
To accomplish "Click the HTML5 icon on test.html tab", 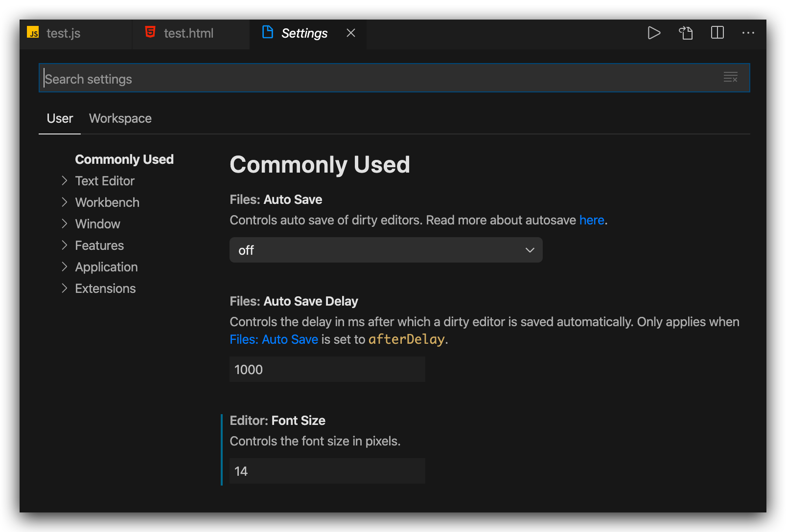I will pos(150,32).
